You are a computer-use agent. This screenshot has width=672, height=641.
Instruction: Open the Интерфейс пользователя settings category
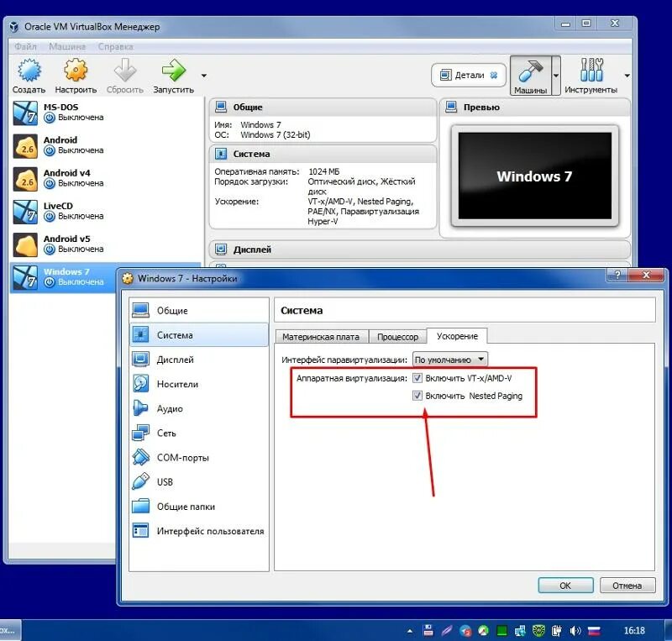(199, 531)
